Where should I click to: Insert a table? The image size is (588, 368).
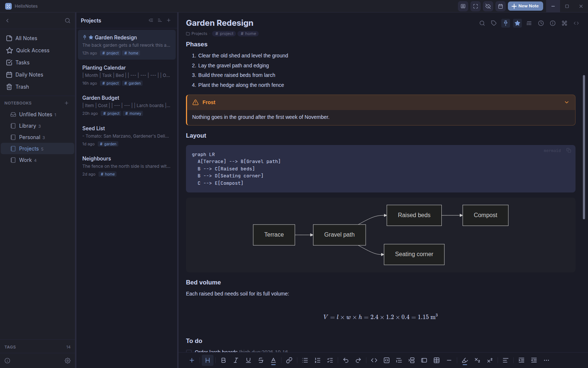(x=437, y=360)
